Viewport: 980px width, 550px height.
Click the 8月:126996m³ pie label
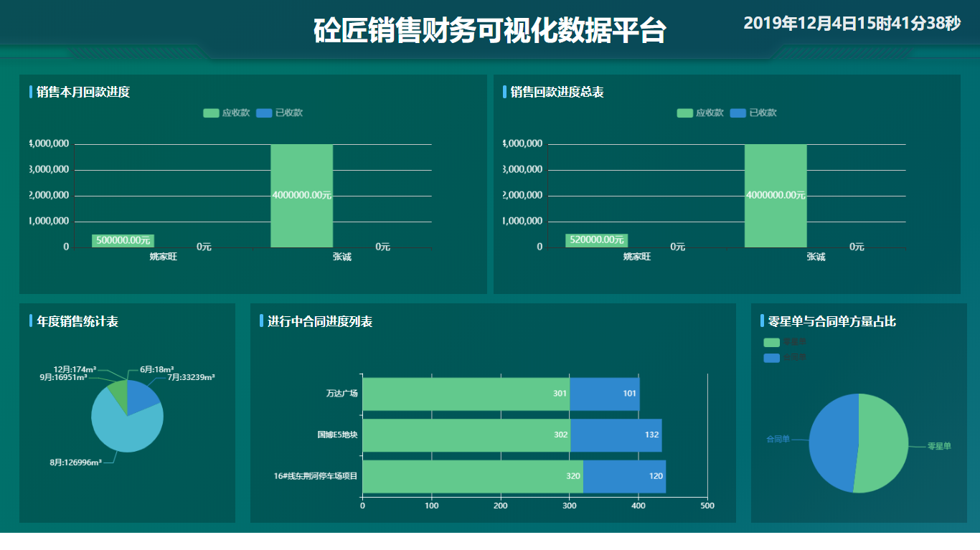coord(75,463)
